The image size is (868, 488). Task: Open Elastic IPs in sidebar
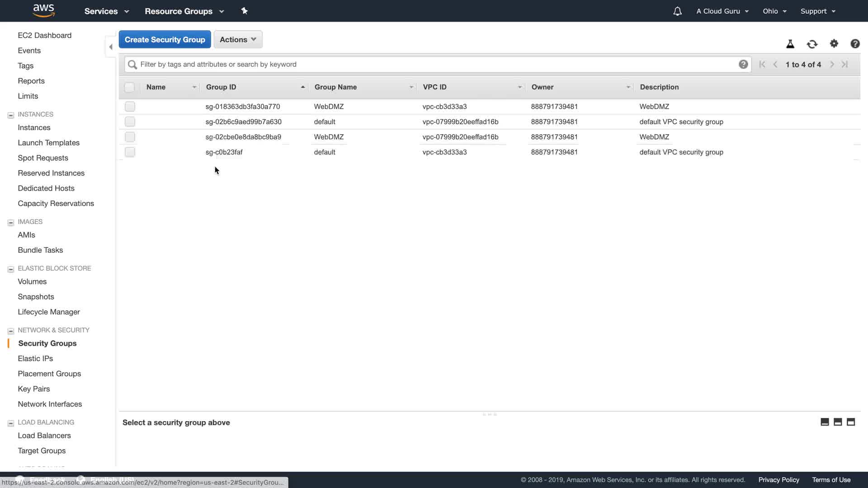click(35, 358)
